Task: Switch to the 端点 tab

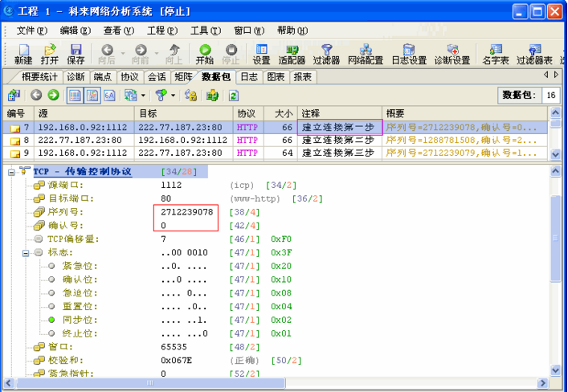Action: (103, 77)
